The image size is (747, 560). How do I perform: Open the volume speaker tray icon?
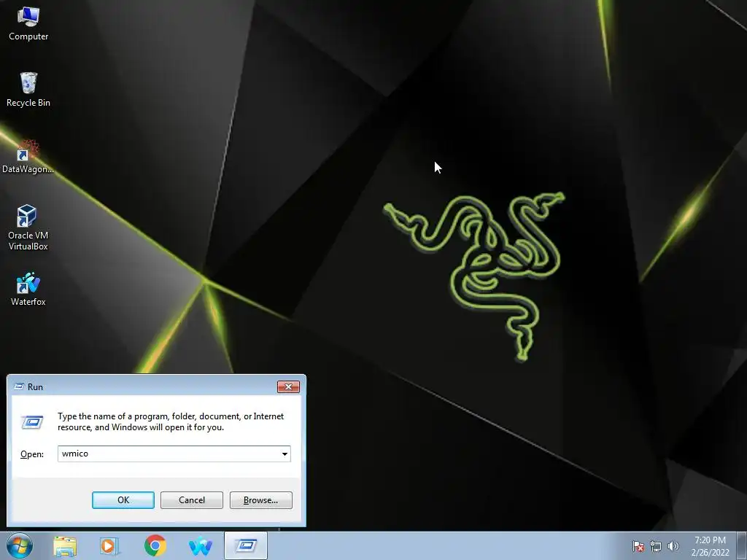point(673,546)
